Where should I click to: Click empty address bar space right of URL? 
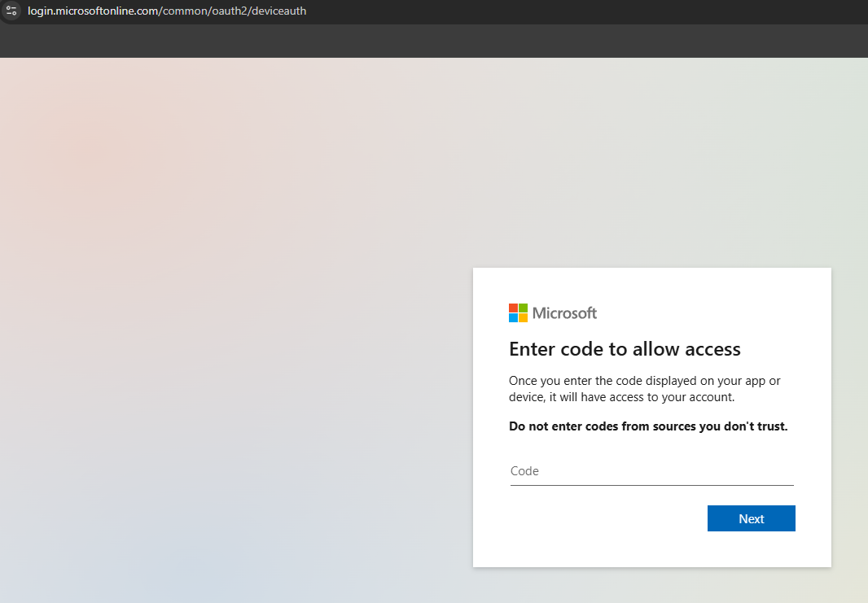(570, 11)
